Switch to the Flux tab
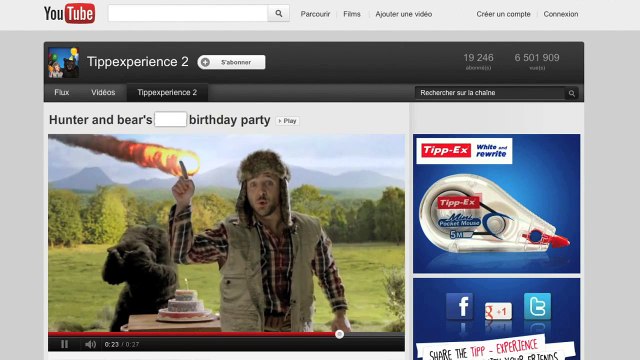The width and height of the screenshot is (640, 360). [x=62, y=93]
